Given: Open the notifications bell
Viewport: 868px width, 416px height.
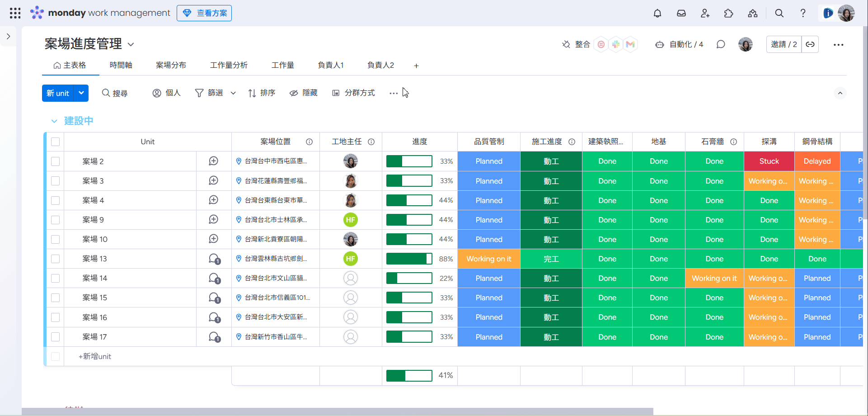Looking at the screenshot, I should pyautogui.click(x=657, y=13).
